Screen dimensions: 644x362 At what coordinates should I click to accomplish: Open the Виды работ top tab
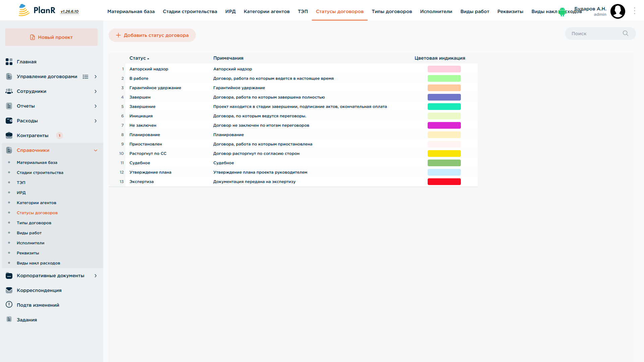(475, 11)
